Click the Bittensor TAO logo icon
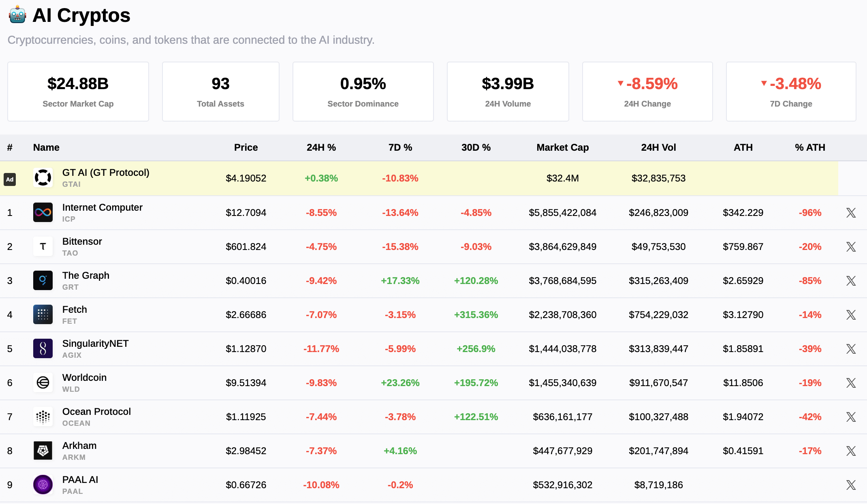867x504 pixels. 43,246
